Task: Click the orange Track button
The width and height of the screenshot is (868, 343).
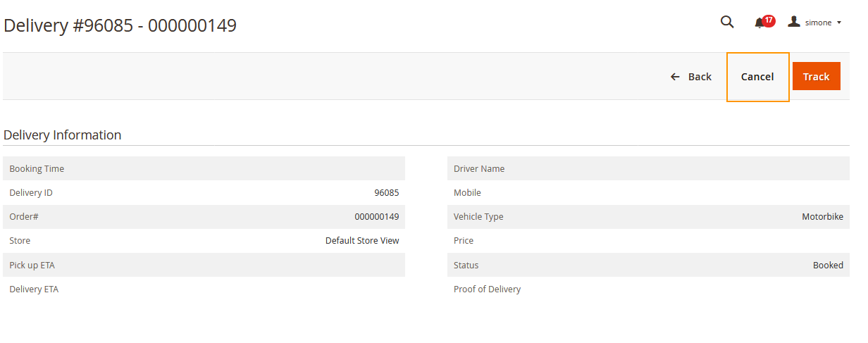Action: 817,76
